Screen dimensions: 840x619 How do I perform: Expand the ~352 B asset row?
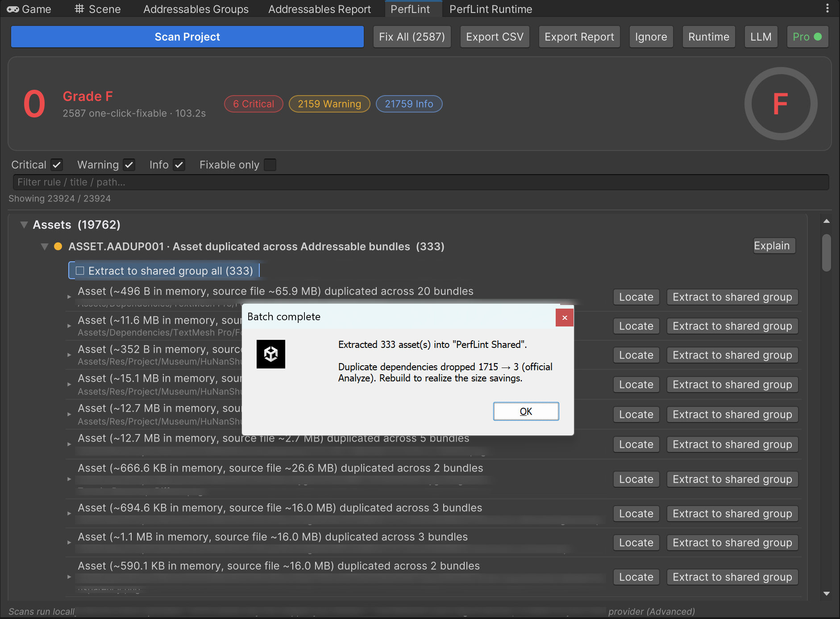pos(69,355)
